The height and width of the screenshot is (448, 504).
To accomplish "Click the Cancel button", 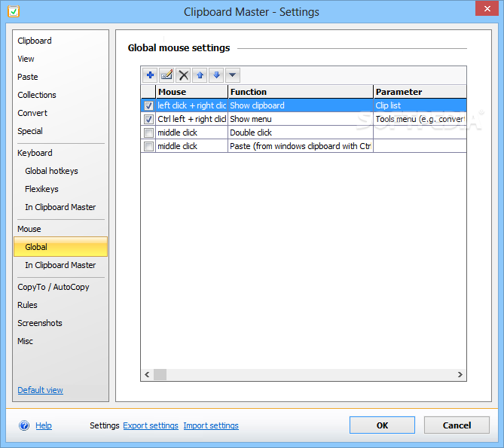I will [457, 425].
